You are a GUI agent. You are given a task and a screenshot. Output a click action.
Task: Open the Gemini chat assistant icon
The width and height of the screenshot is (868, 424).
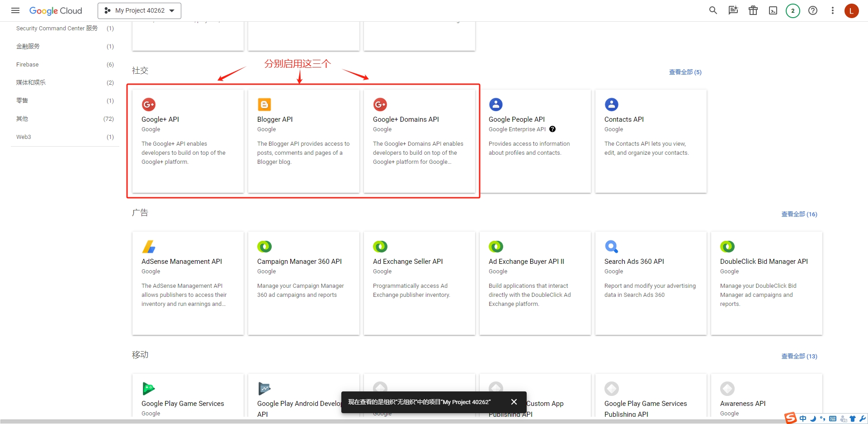tap(733, 10)
